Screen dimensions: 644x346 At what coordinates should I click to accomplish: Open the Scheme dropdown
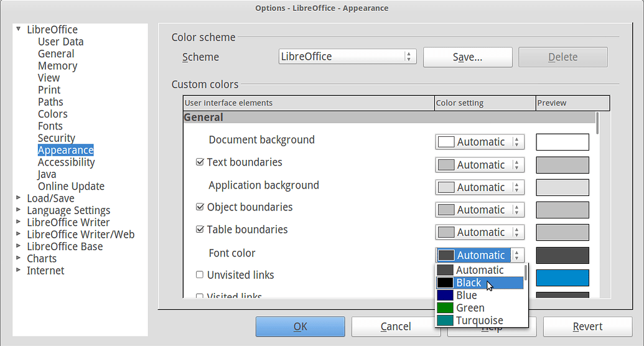(347, 56)
